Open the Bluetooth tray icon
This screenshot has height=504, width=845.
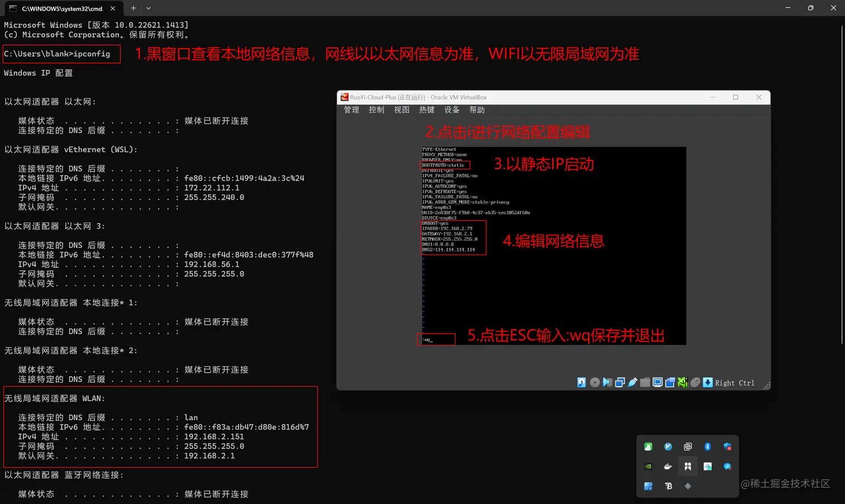708,446
